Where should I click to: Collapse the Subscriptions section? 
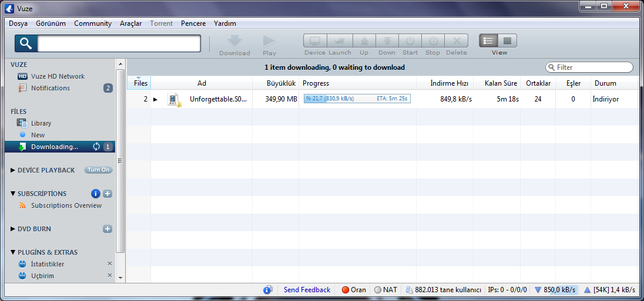pos(13,194)
